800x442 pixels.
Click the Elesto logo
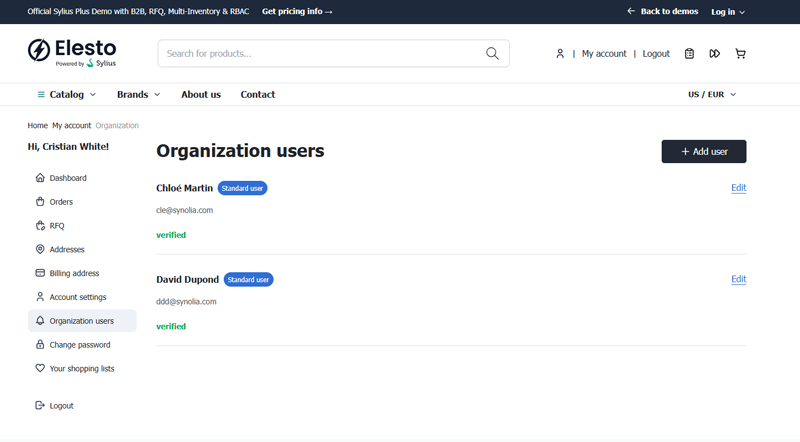(x=72, y=53)
